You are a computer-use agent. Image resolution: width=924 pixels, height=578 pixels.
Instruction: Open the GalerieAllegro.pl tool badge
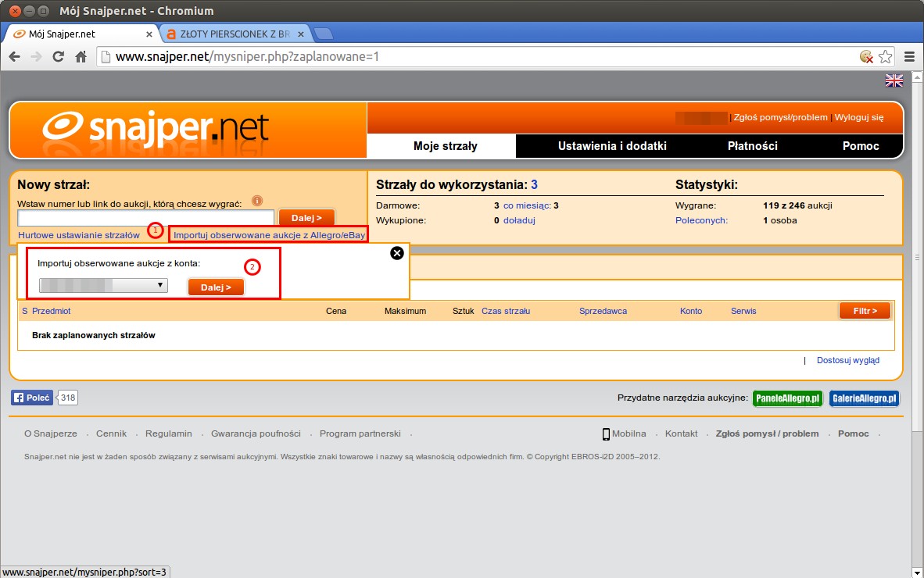pyautogui.click(x=864, y=398)
